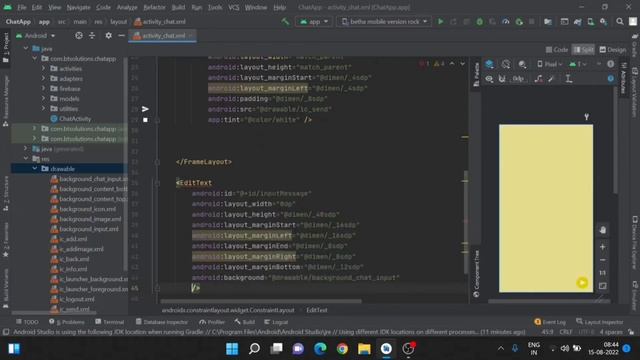Open the Profiler tool window
This screenshot has width=640, height=360.
212,322
